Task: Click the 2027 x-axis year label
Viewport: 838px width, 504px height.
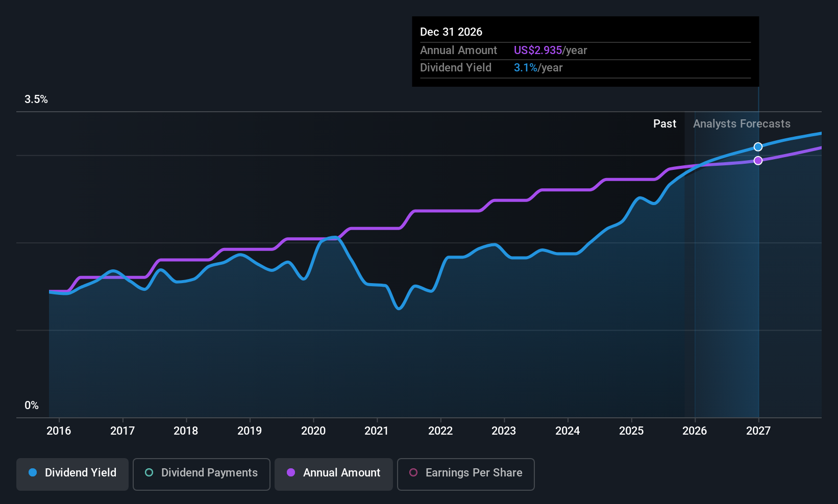Action: pyautogui.click(x=758, y=431)
